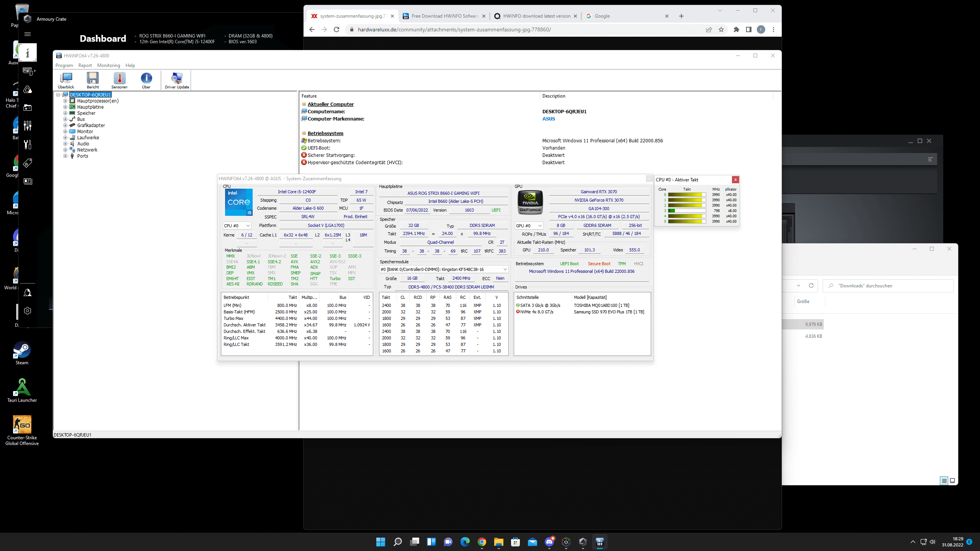This screenshot has height=551, width=980.
Task: Reload the Chrome page
Action: point(336,29)
